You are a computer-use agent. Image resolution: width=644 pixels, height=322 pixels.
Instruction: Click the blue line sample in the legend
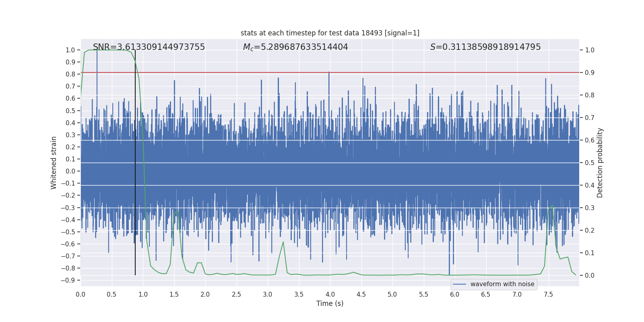pyautogui.click(x=459, y=284)
